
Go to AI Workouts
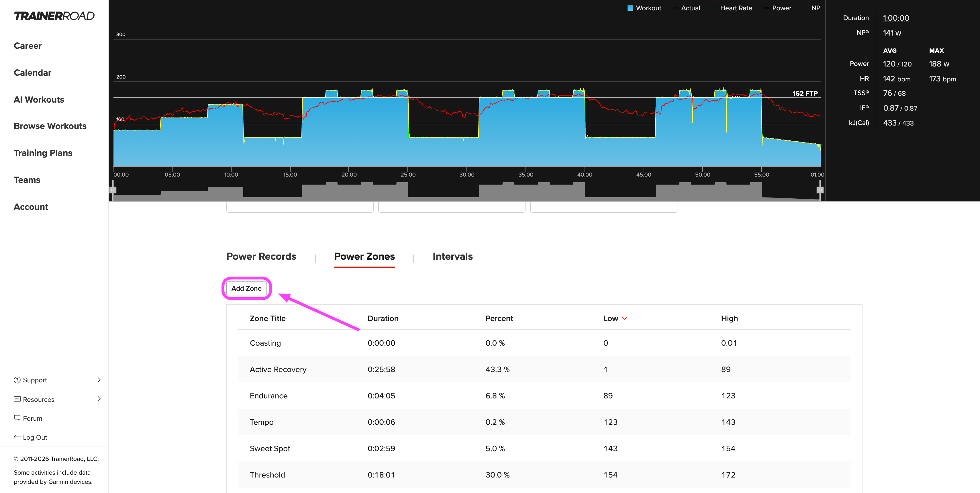point(39,100)
